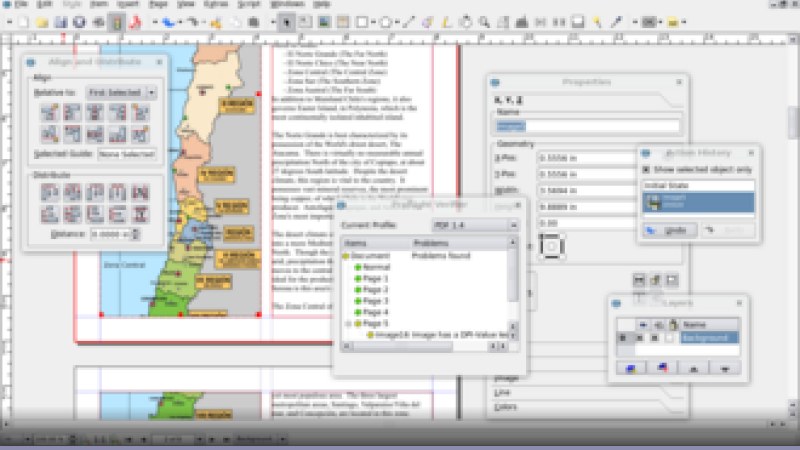Viewport: 800px width, 450px height.
Task: Toggle the Preflight Verifier toolbar icon
Action: tap(117, 22)
